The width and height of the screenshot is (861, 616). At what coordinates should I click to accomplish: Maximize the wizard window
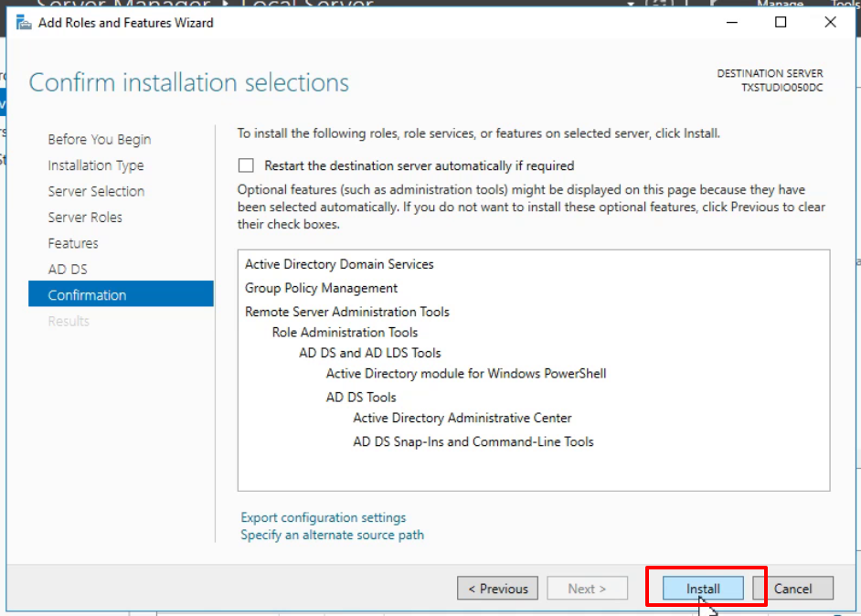(x=781, y=23)
